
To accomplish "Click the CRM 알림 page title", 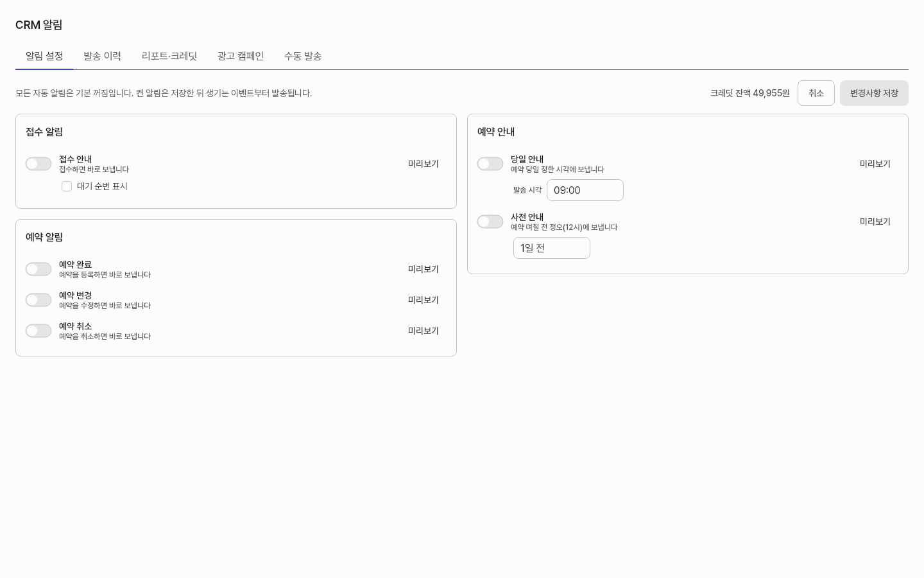I will coord(39,25).
